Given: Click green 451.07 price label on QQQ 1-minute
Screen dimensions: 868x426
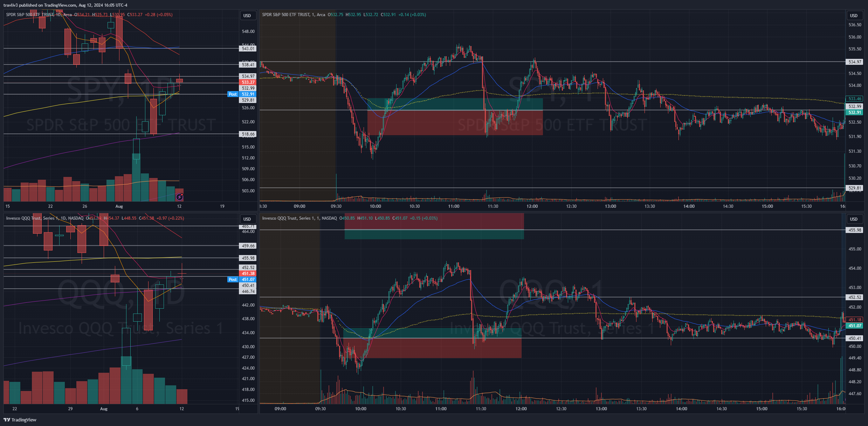Looking at the screenshot, I should [x=854, y=326].
